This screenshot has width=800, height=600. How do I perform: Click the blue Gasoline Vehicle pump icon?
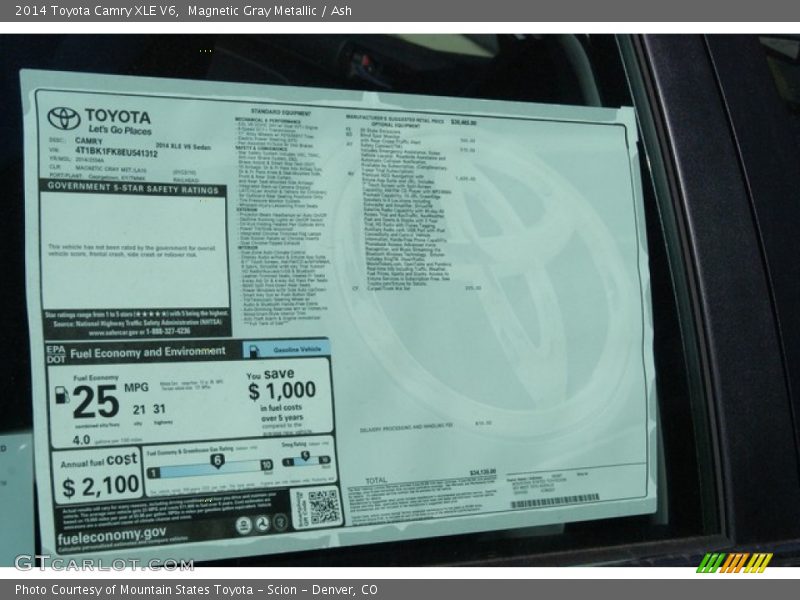coord(254,351)
